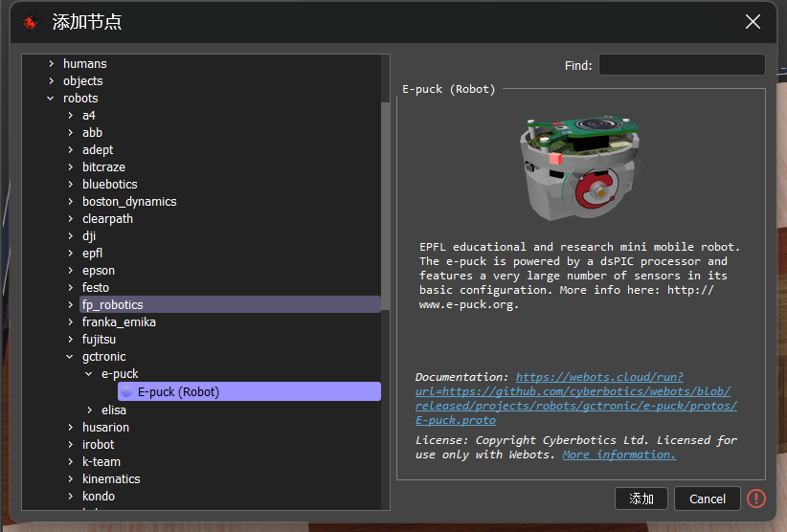Expand the kinematics folder
Screen dimensions: 787x532
(70, 478)
